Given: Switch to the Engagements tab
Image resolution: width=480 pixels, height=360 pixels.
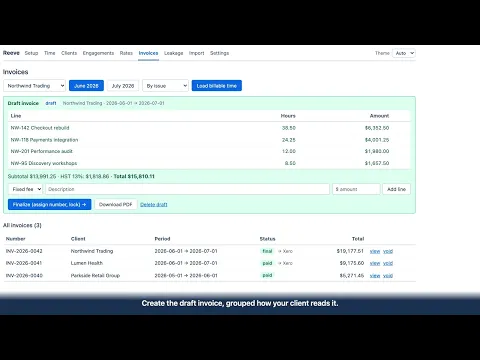Looking at the screenshot, I should coord(98,53).
